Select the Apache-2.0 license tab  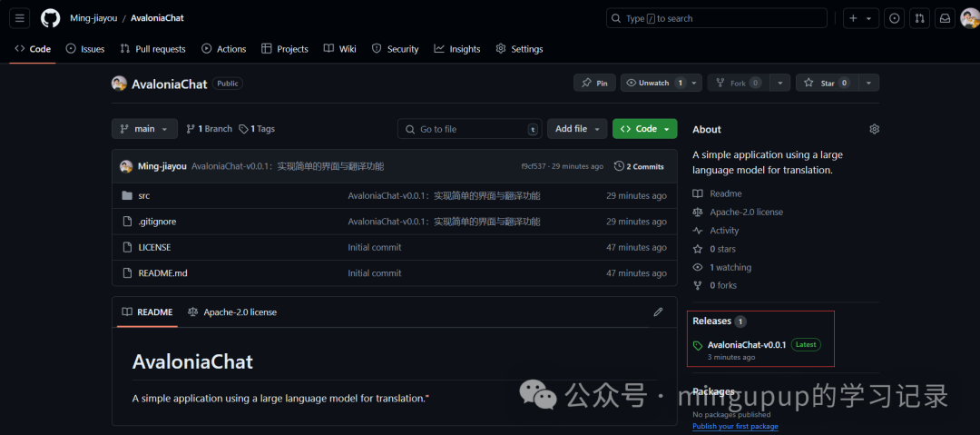coord(232,311)
